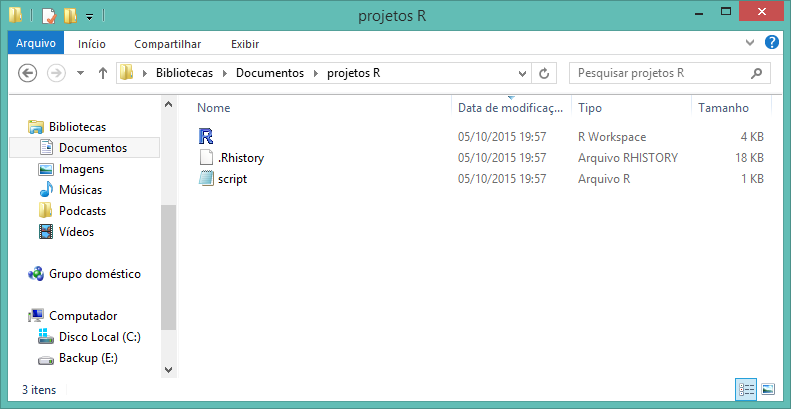Image resolution: width=791 pixels, height=409 pixels.
Task: Click the Properties icon in quick access toolbar
Action: 48,16
